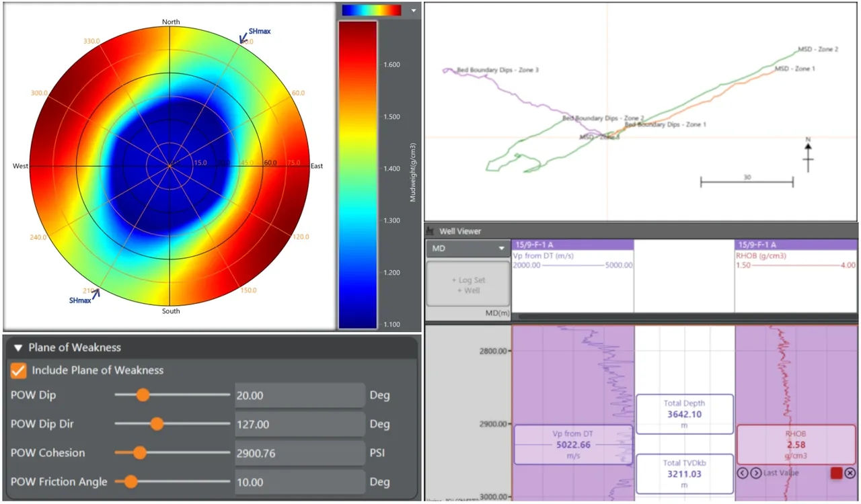Click the + Log Set + Well button
The image size is (861, 504).
coord(467,285)
